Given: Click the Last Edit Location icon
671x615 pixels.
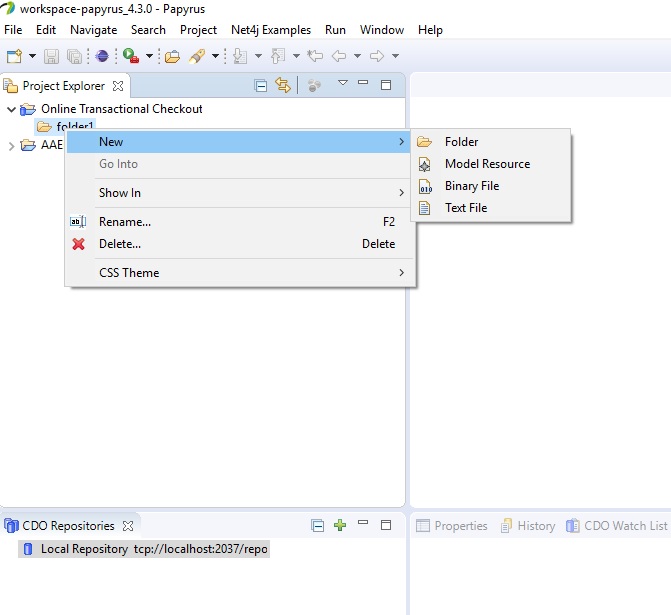Looking at the screenshot, I should click(315, 56).
